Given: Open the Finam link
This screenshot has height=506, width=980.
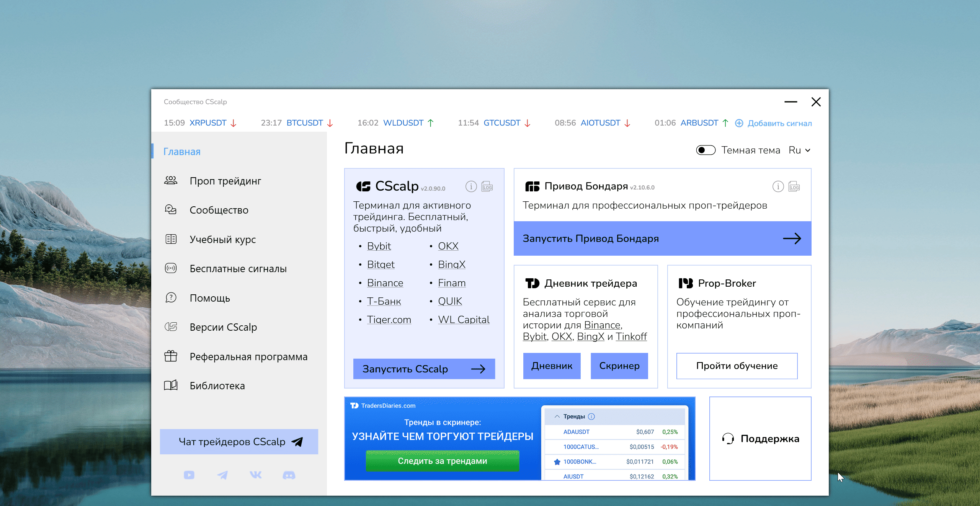Looking at the screenshot, I should (x=451, y=282).
